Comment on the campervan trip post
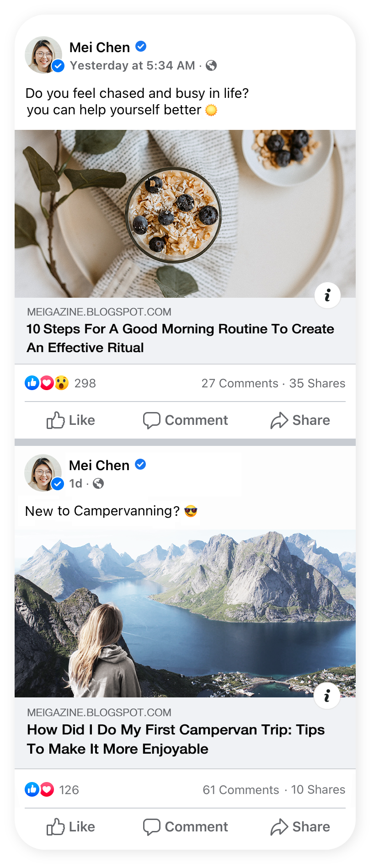 (x=185, y=827)
